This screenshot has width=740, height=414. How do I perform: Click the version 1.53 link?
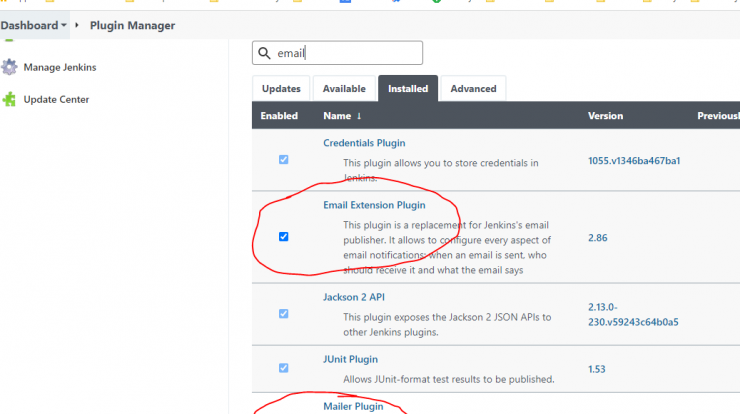(x=597, y=369)
